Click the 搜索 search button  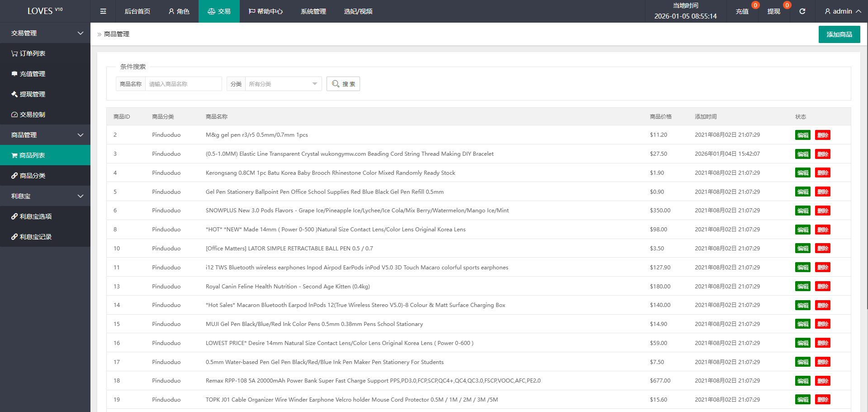coord(343,84)
